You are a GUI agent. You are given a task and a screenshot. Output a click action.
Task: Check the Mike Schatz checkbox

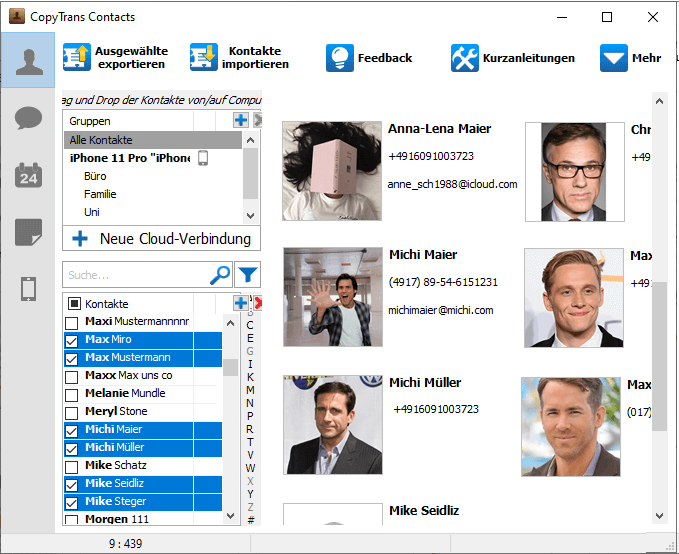click(71, 467)
